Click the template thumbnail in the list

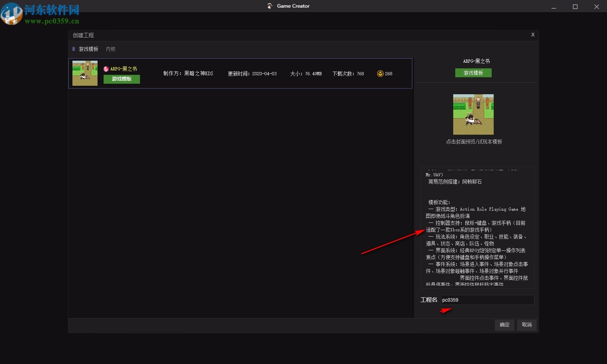(x=85, y=73)
